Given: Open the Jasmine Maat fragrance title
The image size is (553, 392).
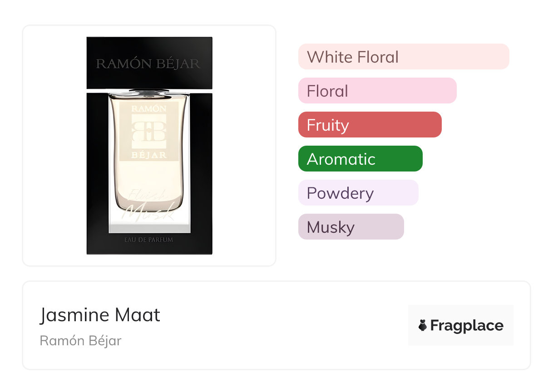Looking at the screenshot, I should click(x=100, y=315).
